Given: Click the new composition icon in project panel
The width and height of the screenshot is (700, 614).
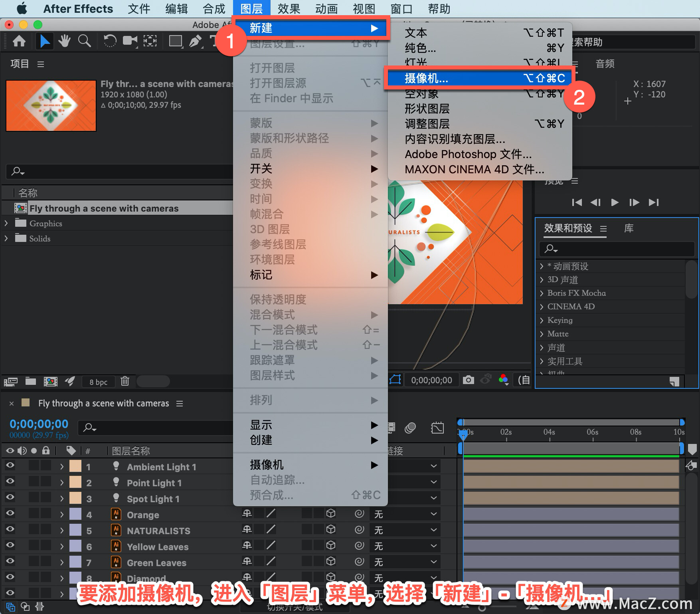Looking at the screenshot, I should pyautogui.click(x=50, y=382).
